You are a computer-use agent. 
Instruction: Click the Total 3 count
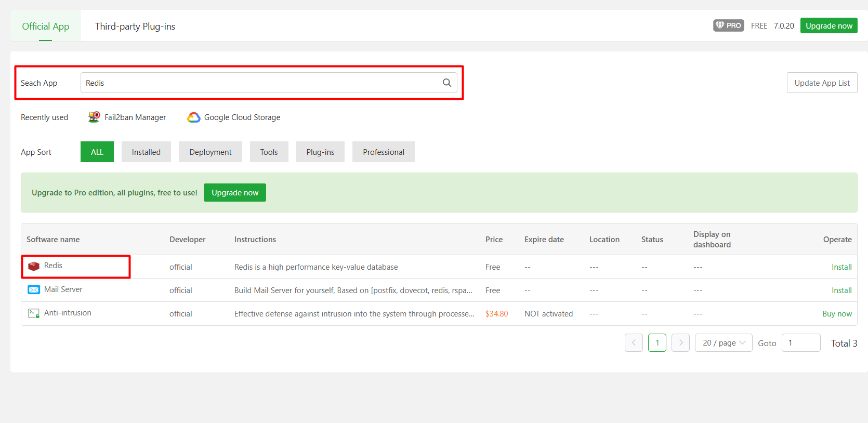pyautogui.click(x=844, y=343)
